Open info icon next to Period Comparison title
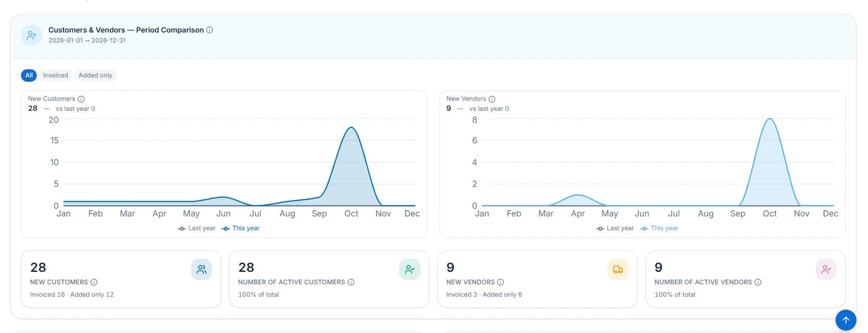The height and width of the screenshot is (333, 868). [209, 30]
